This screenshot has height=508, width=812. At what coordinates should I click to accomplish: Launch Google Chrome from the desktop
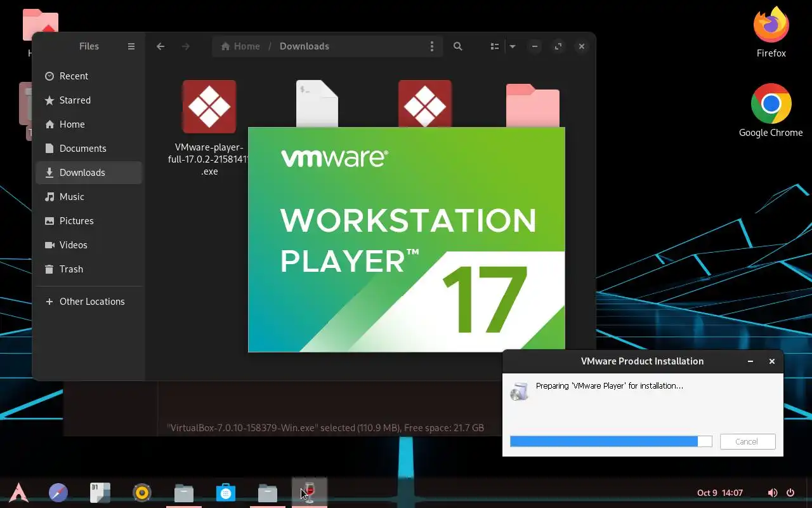tap(771, 110)
